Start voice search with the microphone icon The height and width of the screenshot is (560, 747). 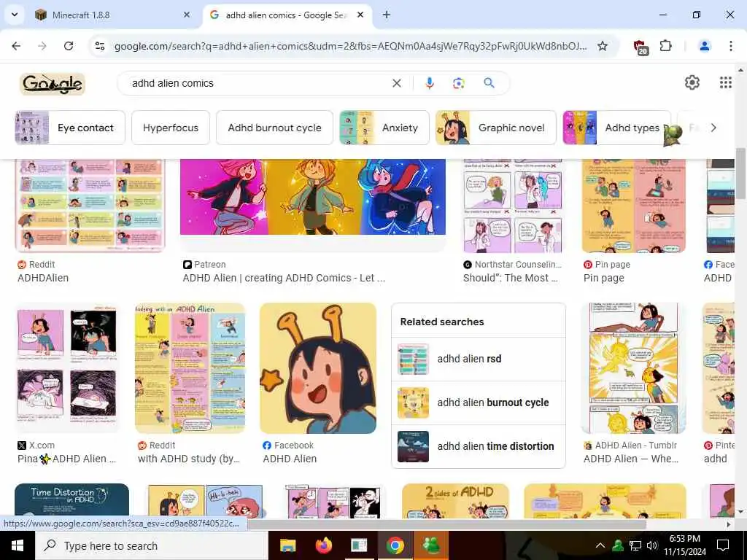click(429, 83)
